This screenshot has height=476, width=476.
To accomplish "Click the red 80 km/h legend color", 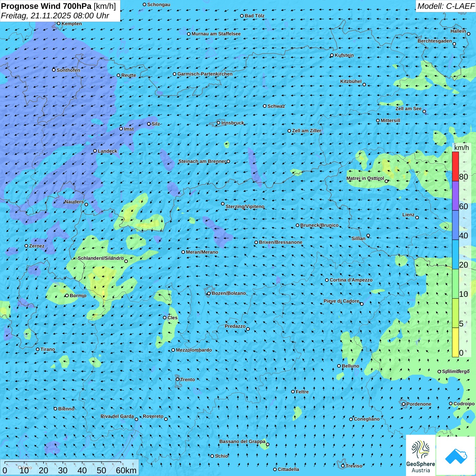I will [455, 166].
